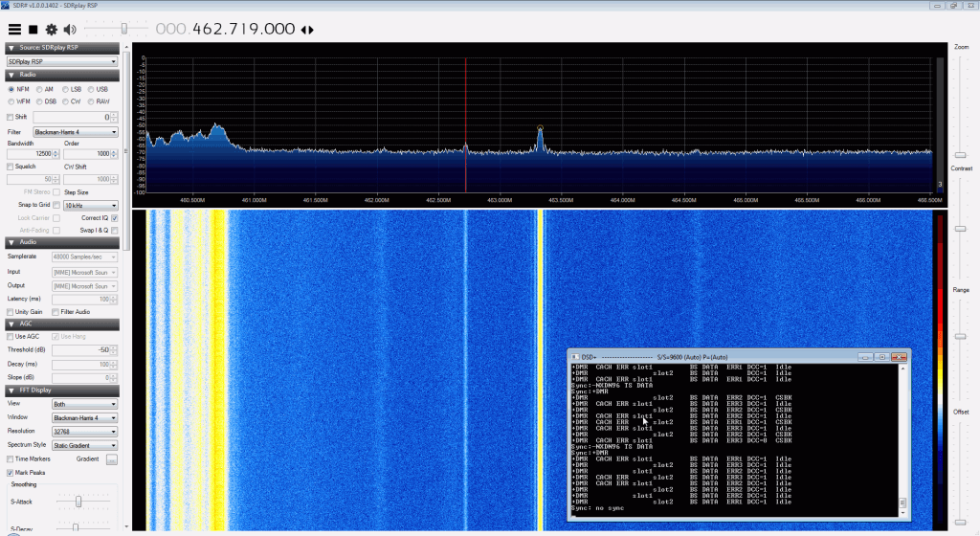980x536 pixels.
Task: Open the settings gear configuration
Action: click(52, 30)
